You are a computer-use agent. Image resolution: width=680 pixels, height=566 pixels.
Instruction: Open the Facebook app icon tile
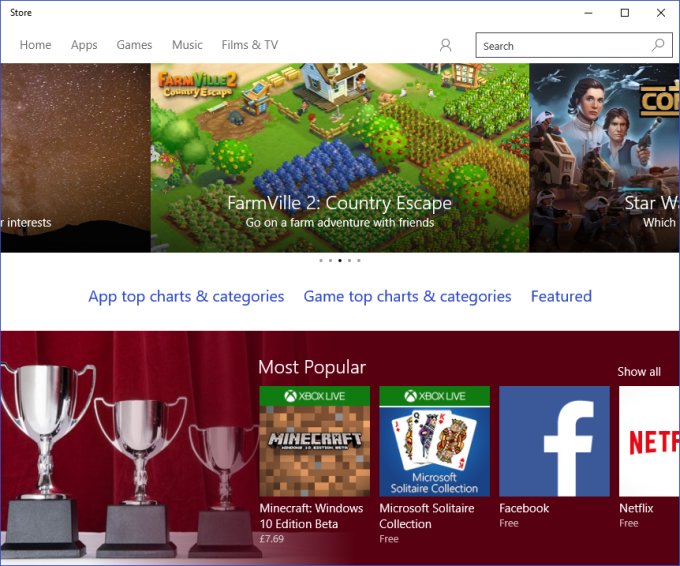554,441
